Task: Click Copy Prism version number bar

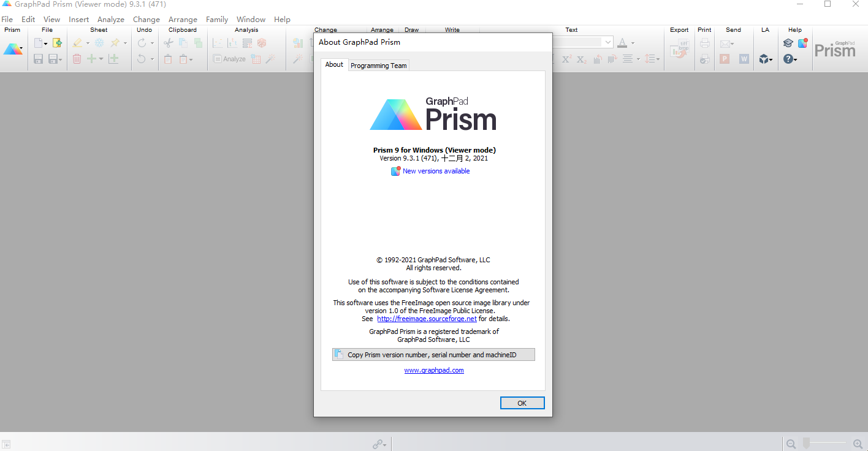Action: coord(433,354)
